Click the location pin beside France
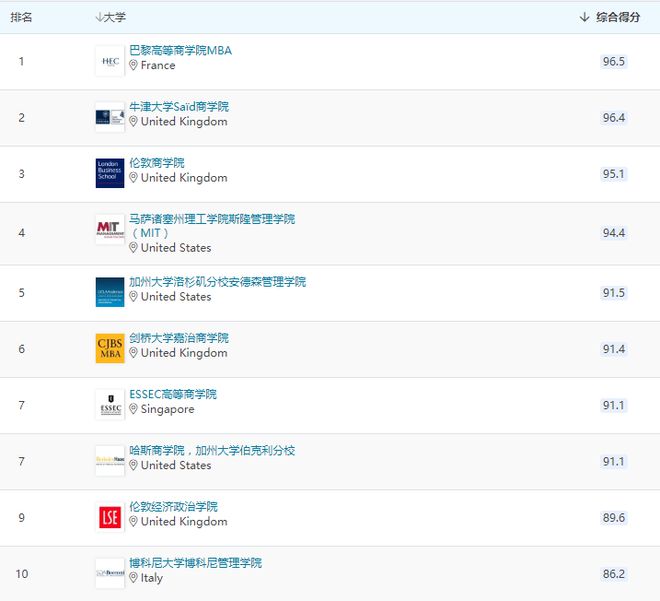This screenshot has height=601, width=660. [133, 65]
